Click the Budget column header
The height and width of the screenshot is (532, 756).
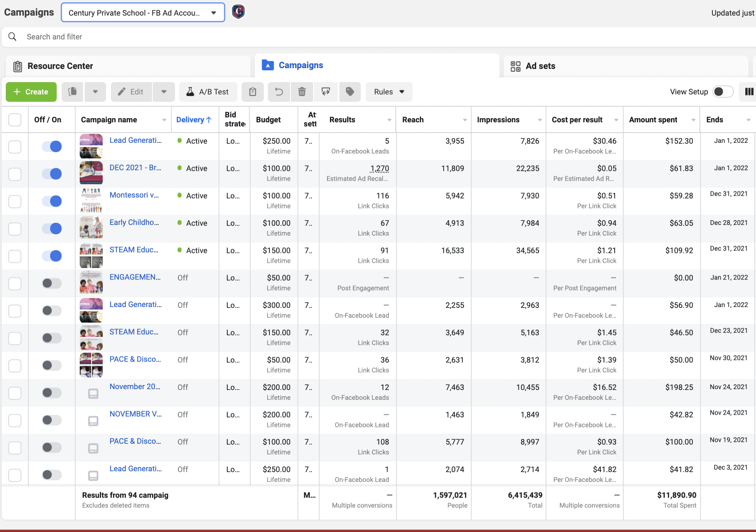(268, 120)
